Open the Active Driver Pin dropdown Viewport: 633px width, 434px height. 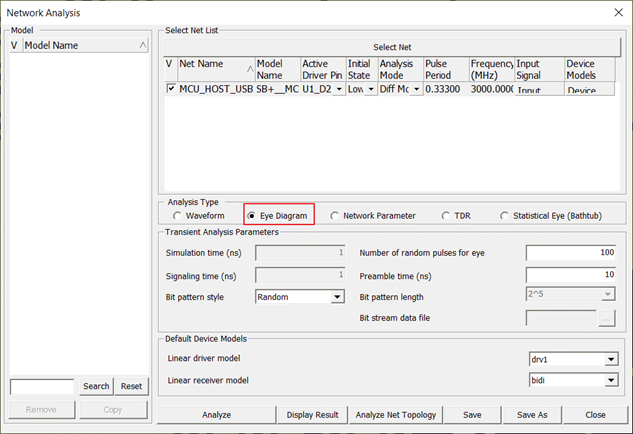point(339,89)
